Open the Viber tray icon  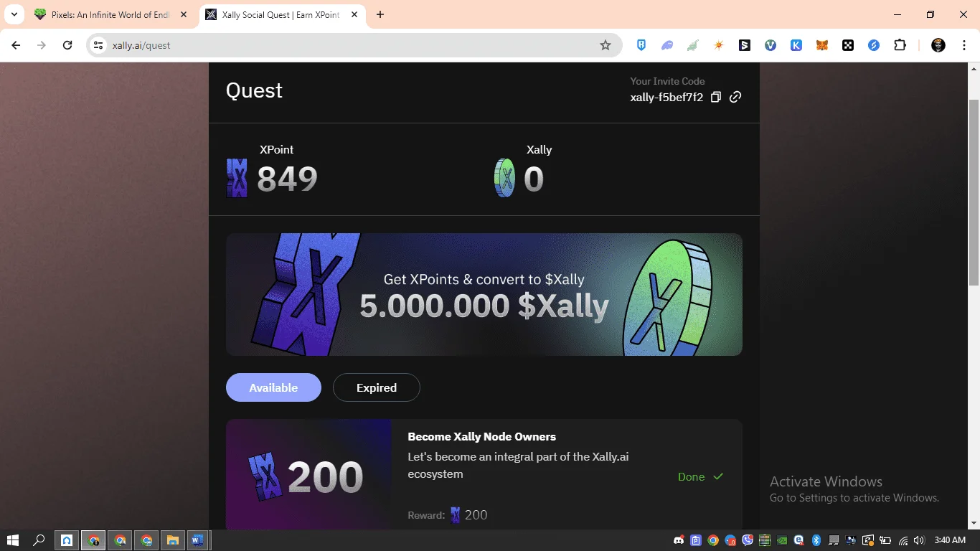[748, 540]
